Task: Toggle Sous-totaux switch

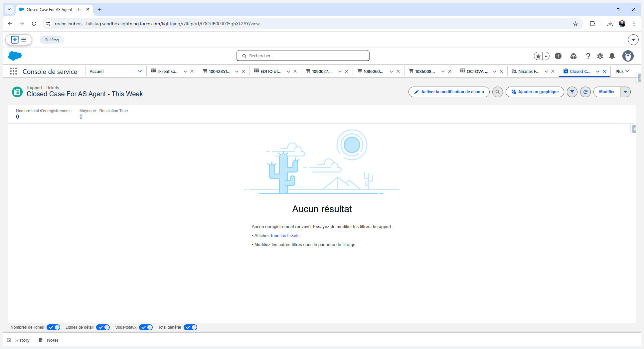Action: pos(146,327)
